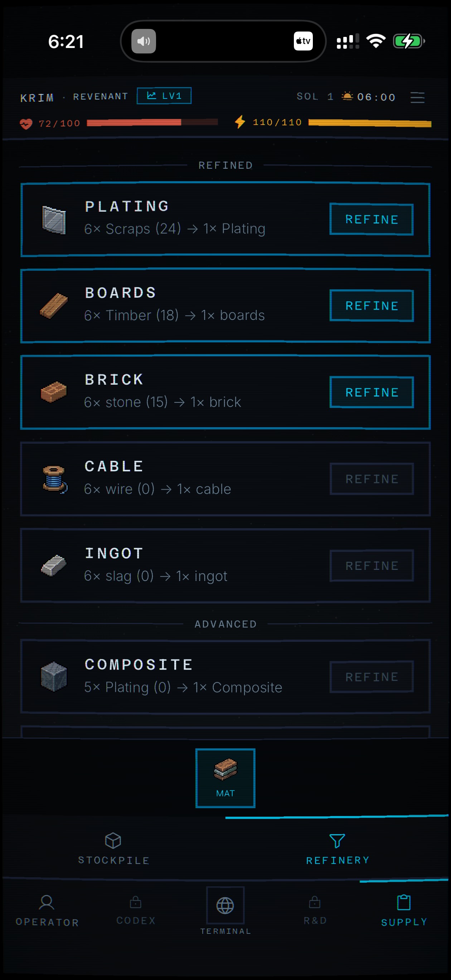This screenshot has width=451, height=980.
Task: Tap the Ingot item icon
Action: [x=54, y=565]
